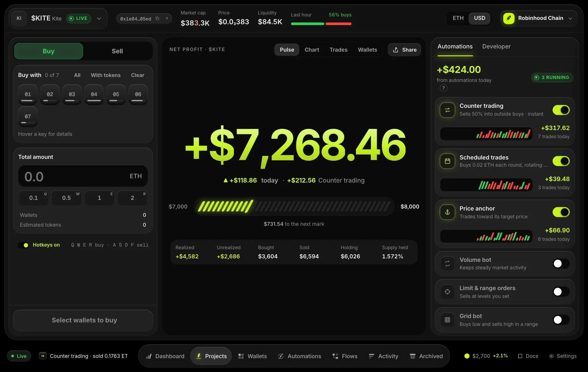
Task: Open Archived in bottom navigation
Action: coord(426,356)
